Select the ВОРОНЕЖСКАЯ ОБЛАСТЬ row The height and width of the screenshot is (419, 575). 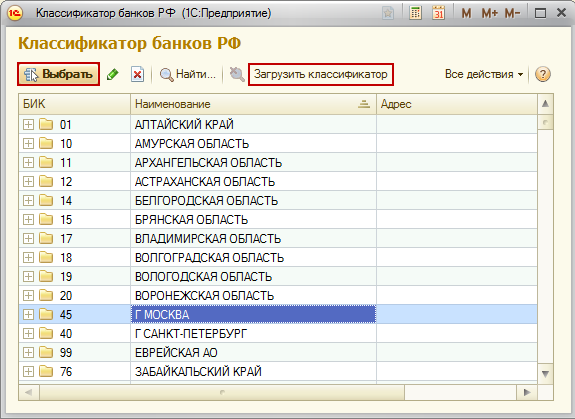pos(278,295)
